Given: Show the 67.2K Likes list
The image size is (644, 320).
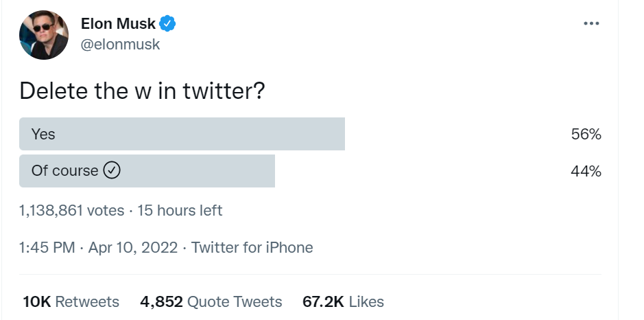Looking at the screenshot, I should coord(343,302).
